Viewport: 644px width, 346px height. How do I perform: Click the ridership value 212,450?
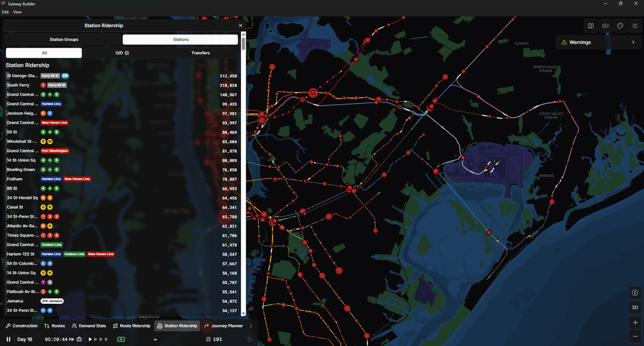(x=228, y=76)
